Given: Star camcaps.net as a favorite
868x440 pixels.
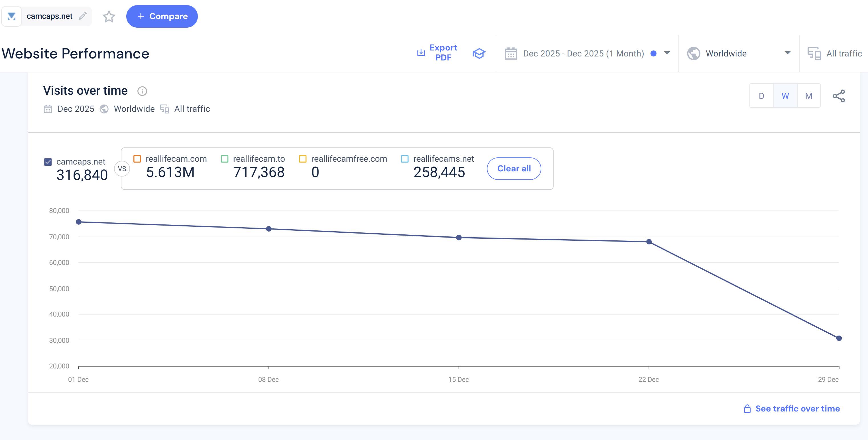Looking at the screenshot, I should (x=109, y=17).
